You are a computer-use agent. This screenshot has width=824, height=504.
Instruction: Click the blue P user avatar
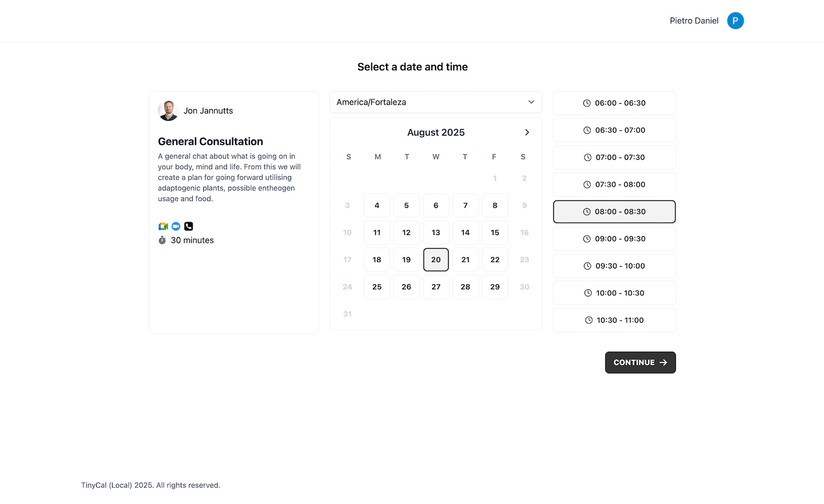735,21
